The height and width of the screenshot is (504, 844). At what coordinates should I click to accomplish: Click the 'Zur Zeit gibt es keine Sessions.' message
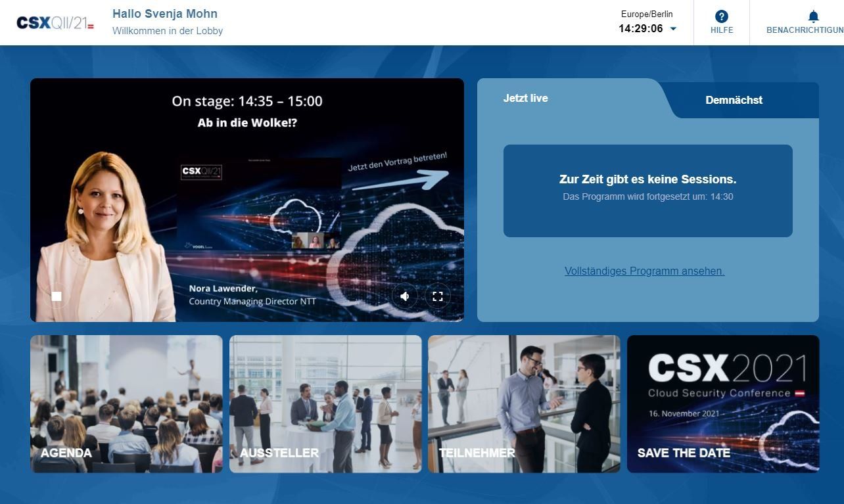click(x=648, y=179)
